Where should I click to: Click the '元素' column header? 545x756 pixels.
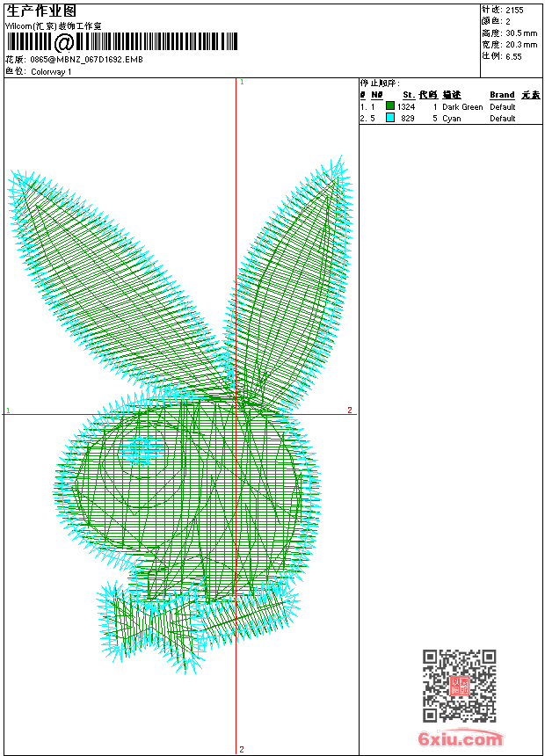click(531, 95)
